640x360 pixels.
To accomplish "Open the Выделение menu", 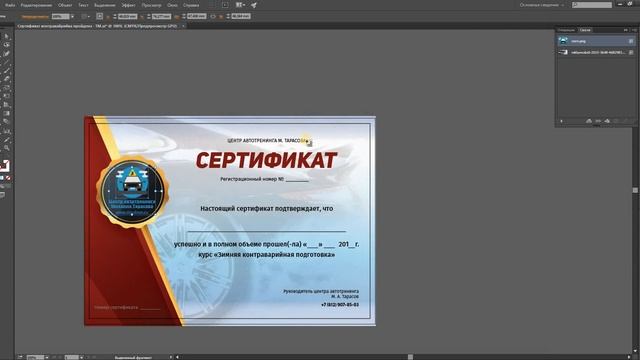I will point(105,5).
